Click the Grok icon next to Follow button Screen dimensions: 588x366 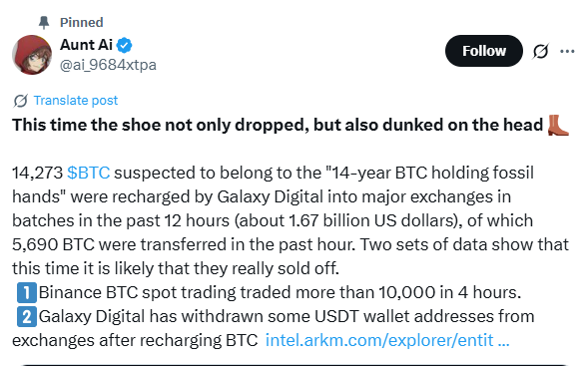tap(540, 51)
